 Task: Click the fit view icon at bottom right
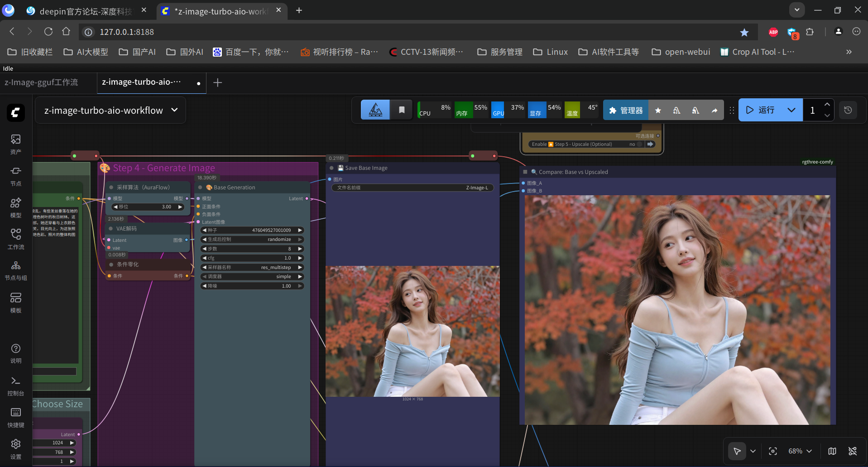point(773,451)
